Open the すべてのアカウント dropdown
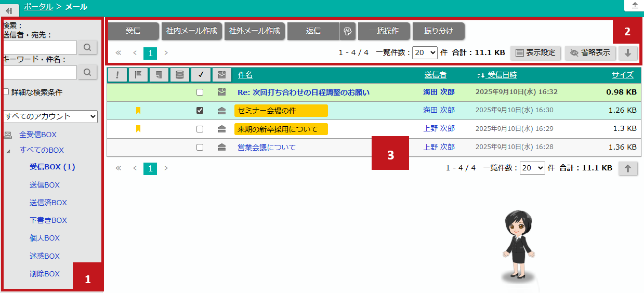 pos(50,116)
